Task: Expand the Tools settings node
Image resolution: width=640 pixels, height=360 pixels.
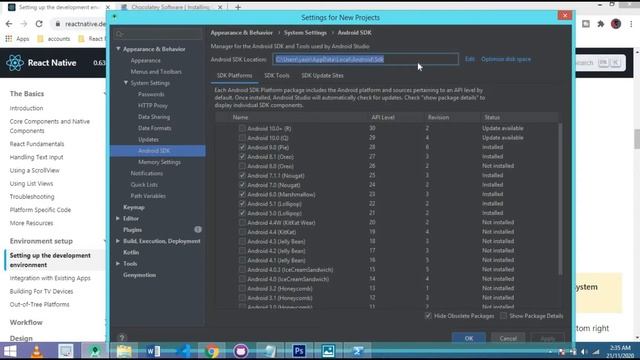Action: pyautogui.click(x=118, y=264)
